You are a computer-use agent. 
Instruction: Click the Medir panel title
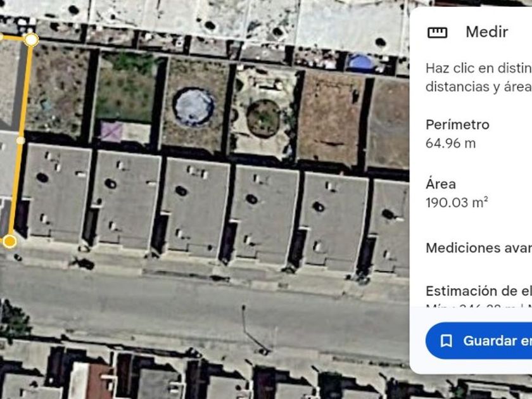coord(487,32)
